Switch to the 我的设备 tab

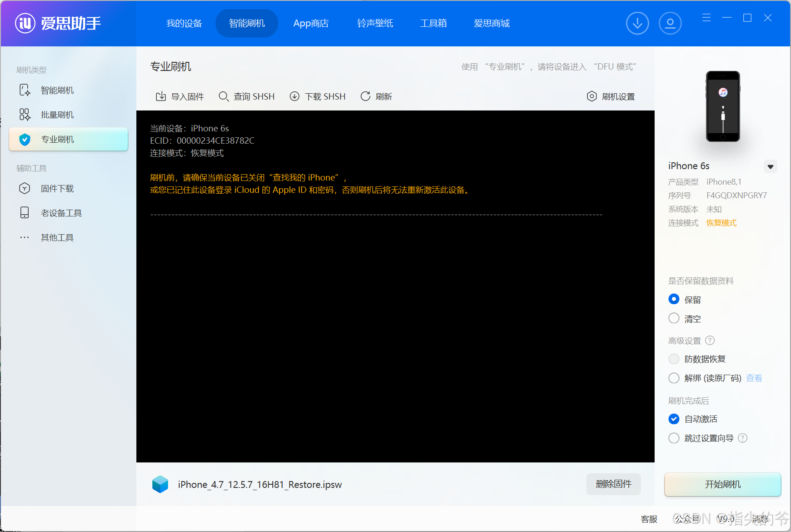tap(184, 23)
